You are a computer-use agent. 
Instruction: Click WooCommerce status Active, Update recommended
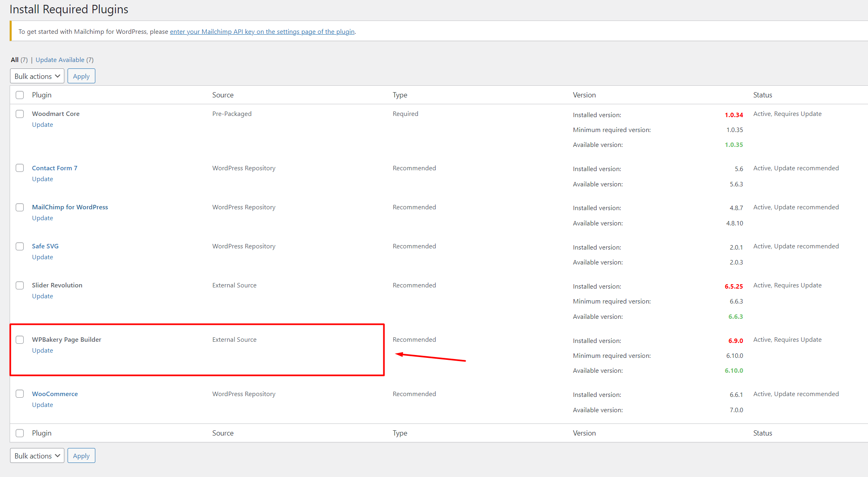[x=796, y=394]
